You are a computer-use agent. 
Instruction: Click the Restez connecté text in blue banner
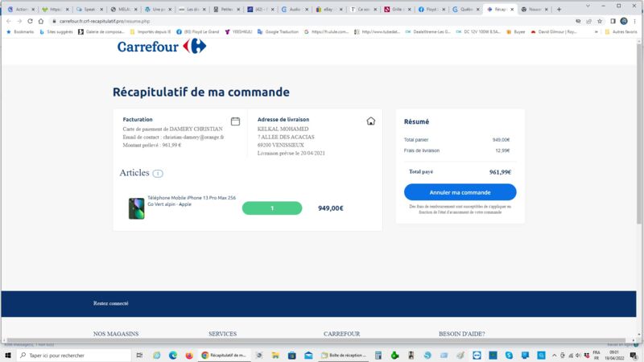tap(111, 303)
